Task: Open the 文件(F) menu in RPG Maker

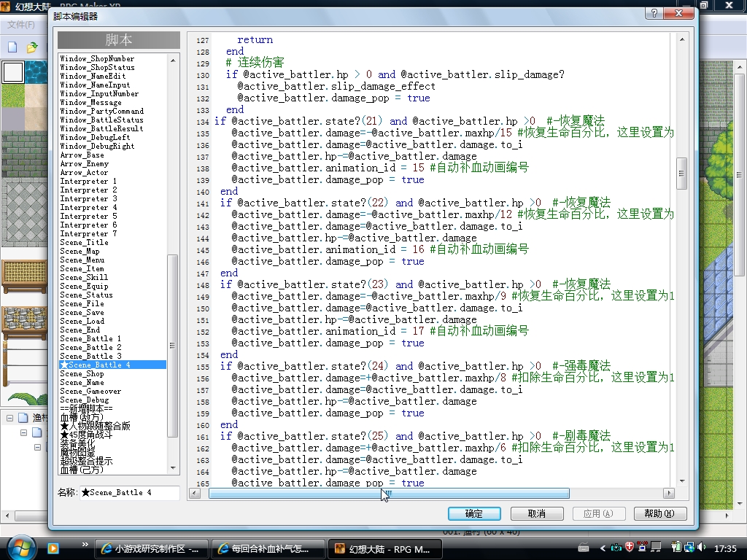Action: coord(21,24)
